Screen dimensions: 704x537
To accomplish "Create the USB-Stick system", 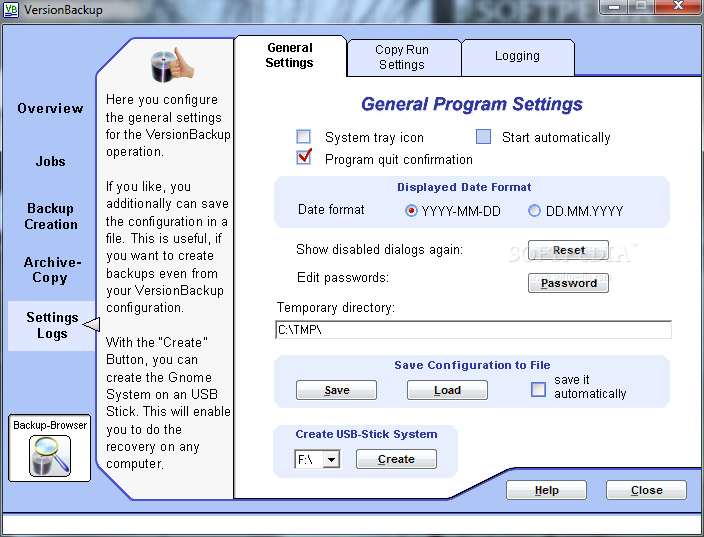I will click(x=396, y=459).
